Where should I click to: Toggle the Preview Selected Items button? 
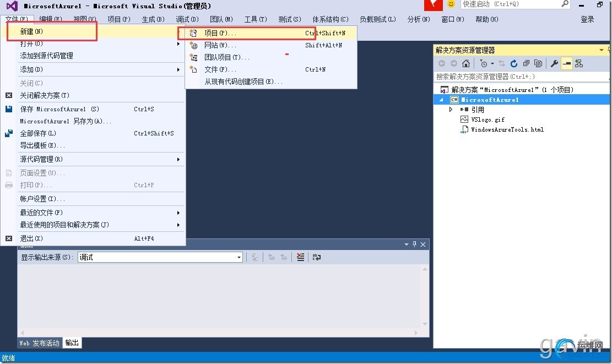click(x=567, y=63)
